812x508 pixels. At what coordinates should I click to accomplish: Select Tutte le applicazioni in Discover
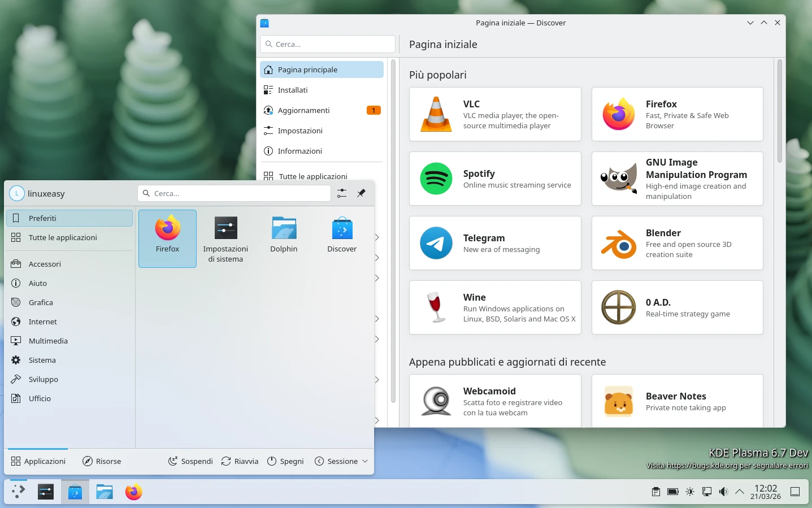pyautogui.click(x=312, y=176)
